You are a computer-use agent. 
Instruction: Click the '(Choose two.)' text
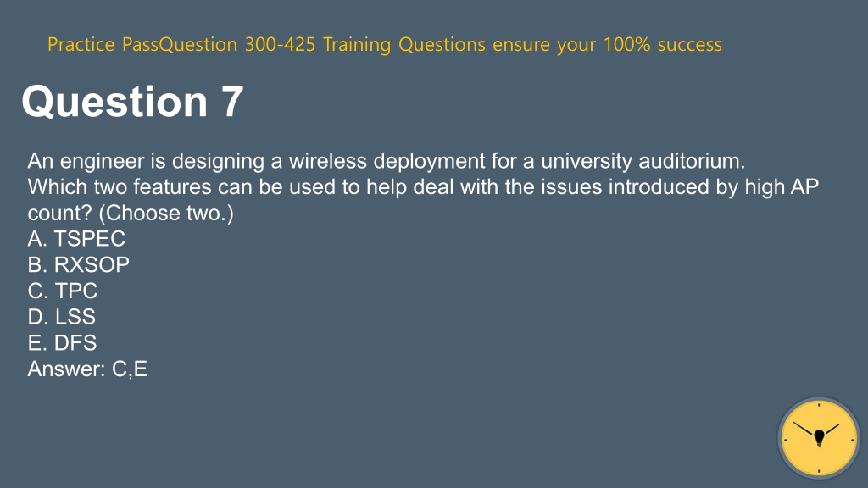point(166,213)
